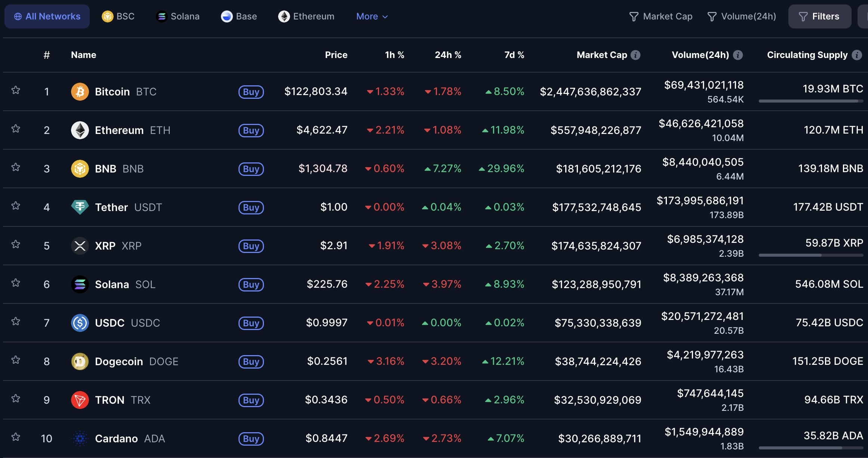The width and height of the screenshot is (868, 458).
Task: Star Ethereum for the watchlist
Action: (16, 129)
